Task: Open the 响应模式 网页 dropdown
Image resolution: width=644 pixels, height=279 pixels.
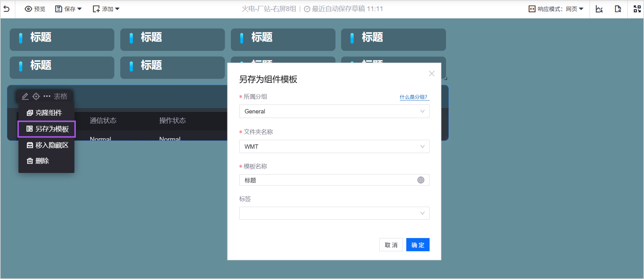Action: point(556,9)
